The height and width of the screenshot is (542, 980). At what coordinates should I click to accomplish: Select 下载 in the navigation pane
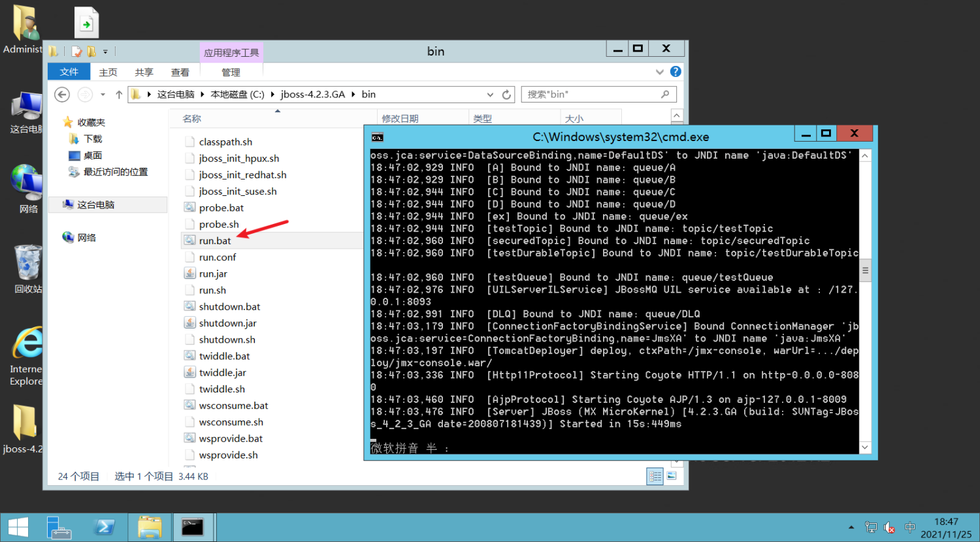[x=93, y=138]
